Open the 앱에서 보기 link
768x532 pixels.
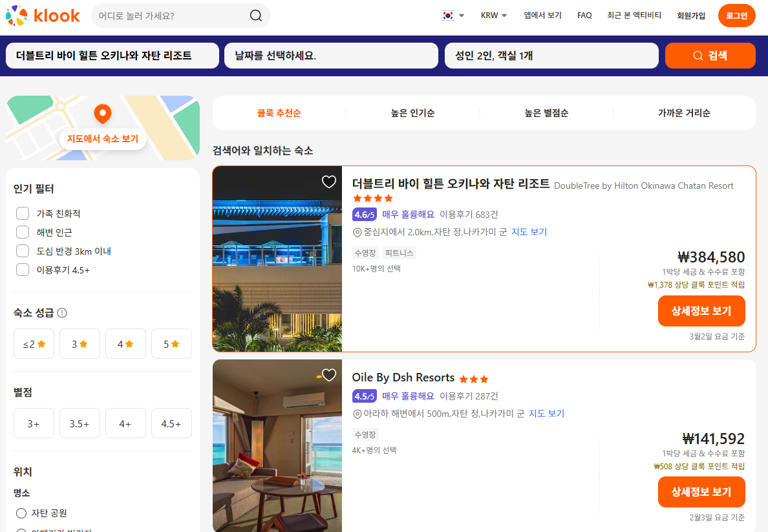point(542,16)
